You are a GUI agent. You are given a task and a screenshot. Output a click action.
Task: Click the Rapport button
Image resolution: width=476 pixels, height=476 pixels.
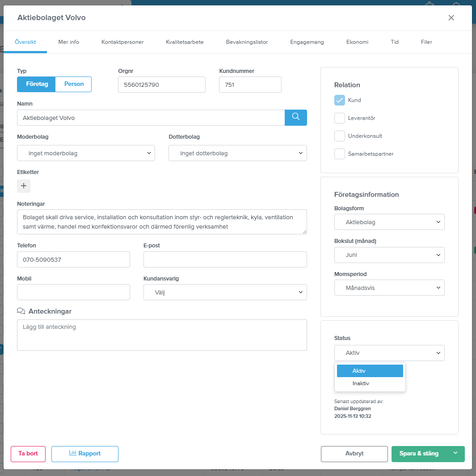[85, 454]
